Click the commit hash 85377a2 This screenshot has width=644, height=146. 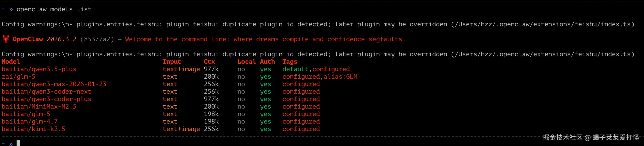(x=97, y=39)
